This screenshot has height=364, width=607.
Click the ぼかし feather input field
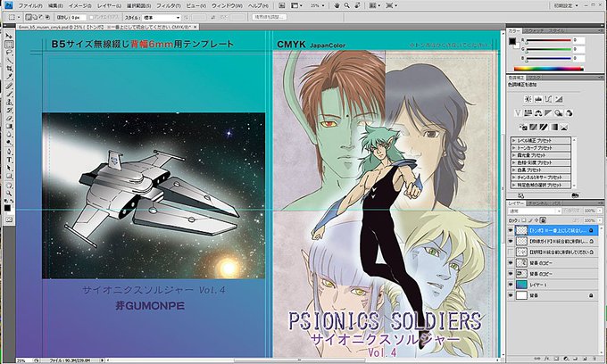79,18
